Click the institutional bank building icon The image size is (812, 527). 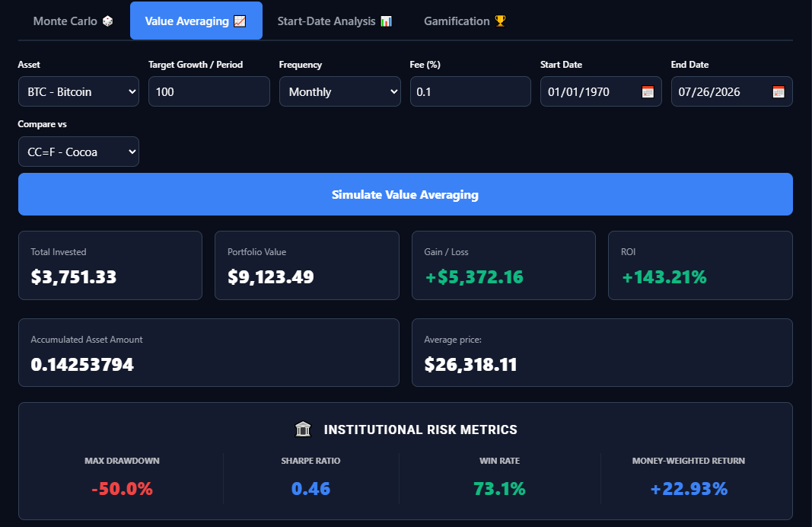[x=303, y=429]
